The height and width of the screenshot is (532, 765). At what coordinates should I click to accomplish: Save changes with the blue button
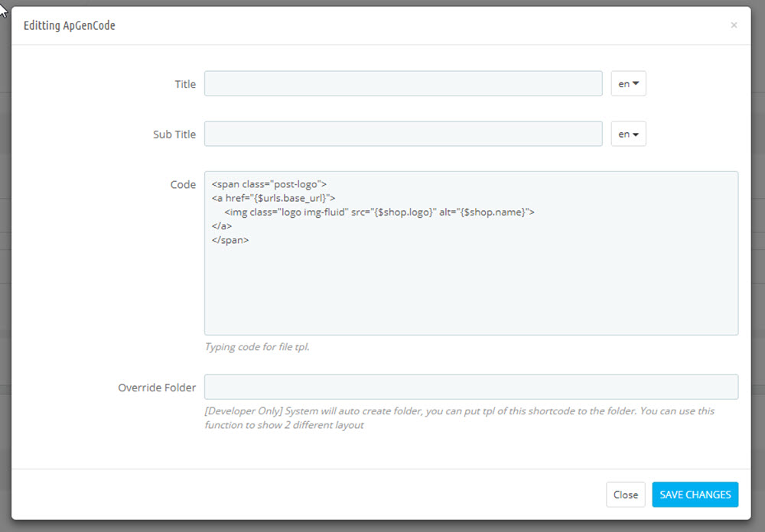click(695, 495)
